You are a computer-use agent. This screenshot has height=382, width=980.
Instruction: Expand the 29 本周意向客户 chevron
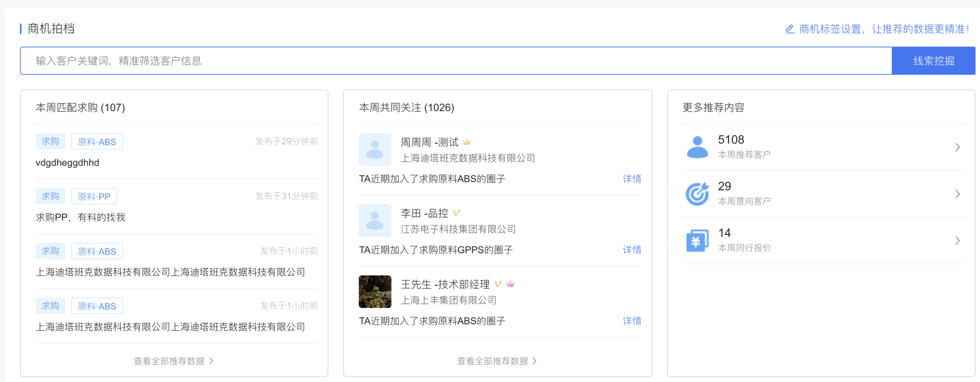(x=958, y=194)
